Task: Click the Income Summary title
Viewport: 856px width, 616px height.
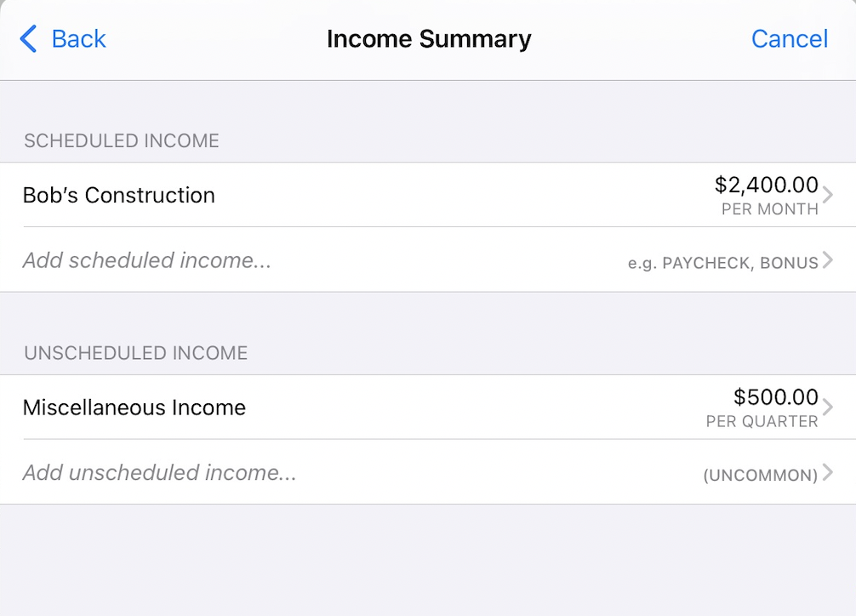Action: (429, 39)
